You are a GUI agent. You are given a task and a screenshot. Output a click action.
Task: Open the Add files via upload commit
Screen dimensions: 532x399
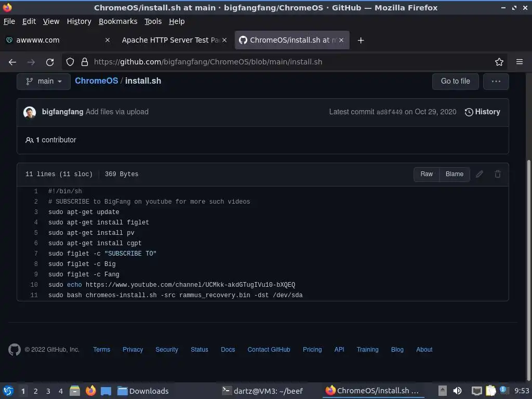117,112
